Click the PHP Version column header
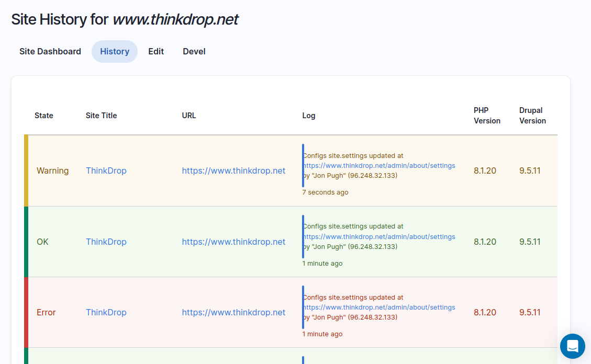The height and width of the screenshot is (364, 591). [x=487, y=115]
